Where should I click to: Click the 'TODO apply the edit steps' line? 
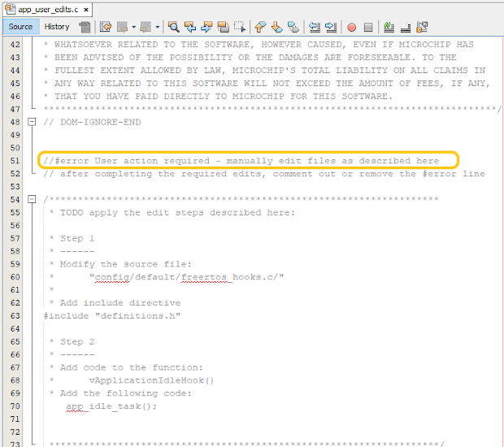coord(172,212)
